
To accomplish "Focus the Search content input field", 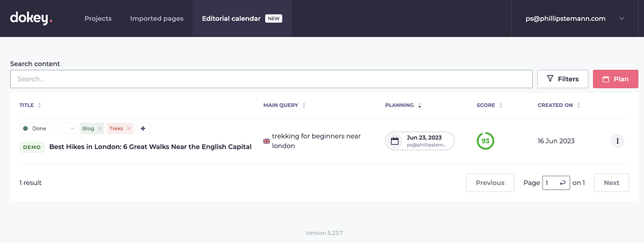I will pos(271,79).
